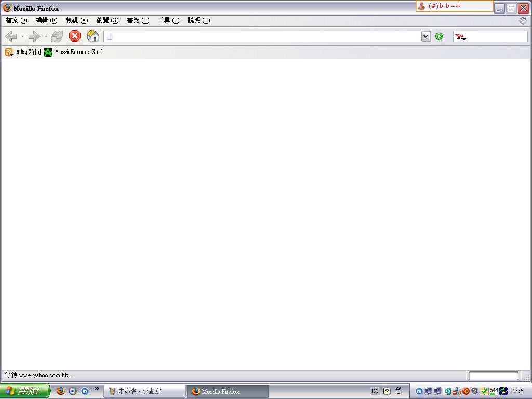Open the 書籤 (B) menu
This screenshot has height=399, width=532.
point(138,20)
